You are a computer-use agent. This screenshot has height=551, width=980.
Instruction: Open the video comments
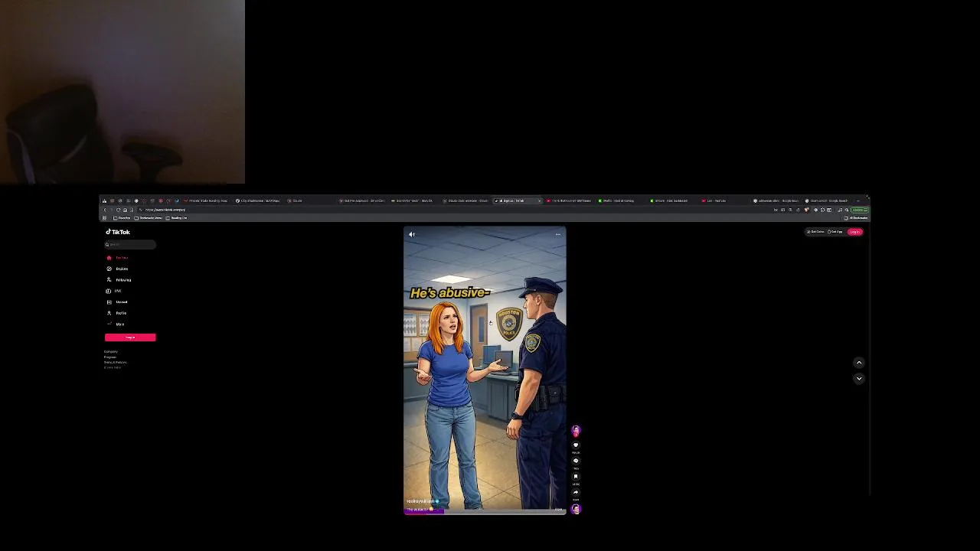576,461
